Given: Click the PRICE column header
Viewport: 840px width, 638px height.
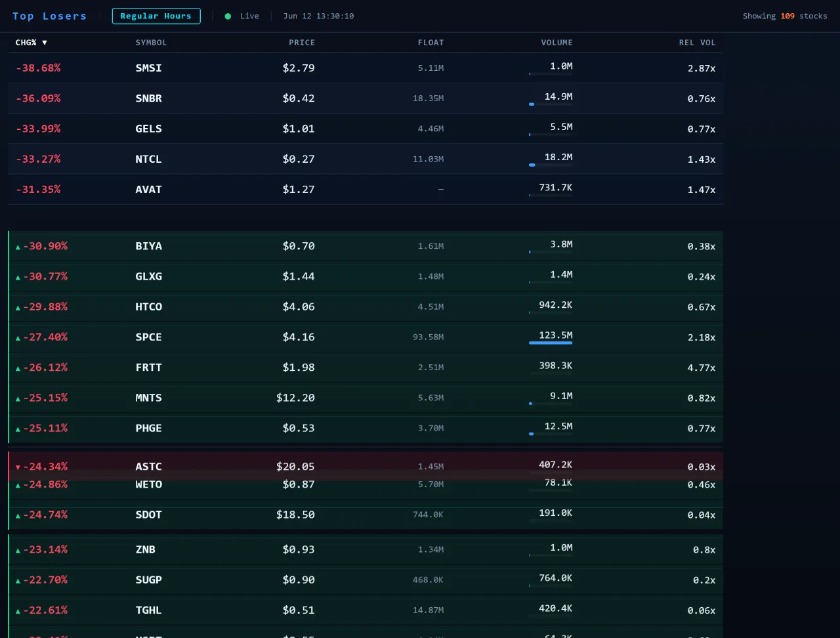Looking at the screenshot, I should 302,43.
